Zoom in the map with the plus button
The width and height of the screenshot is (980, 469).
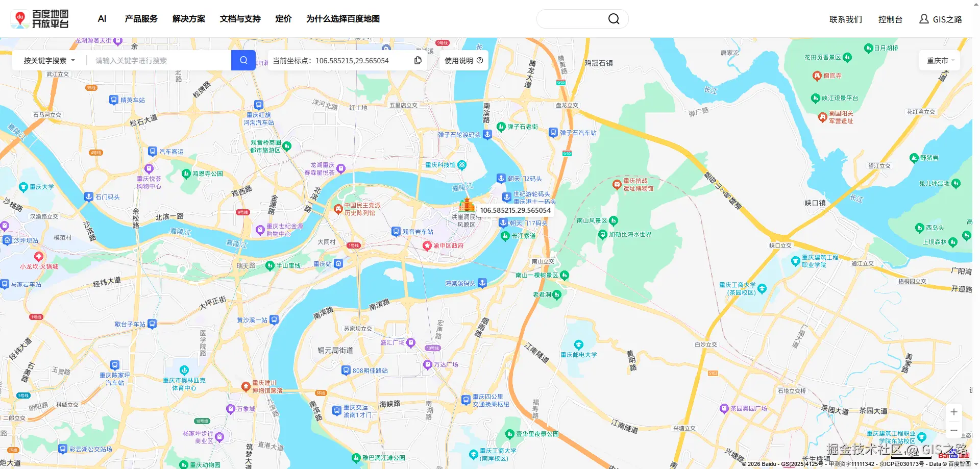coord(954,412)
